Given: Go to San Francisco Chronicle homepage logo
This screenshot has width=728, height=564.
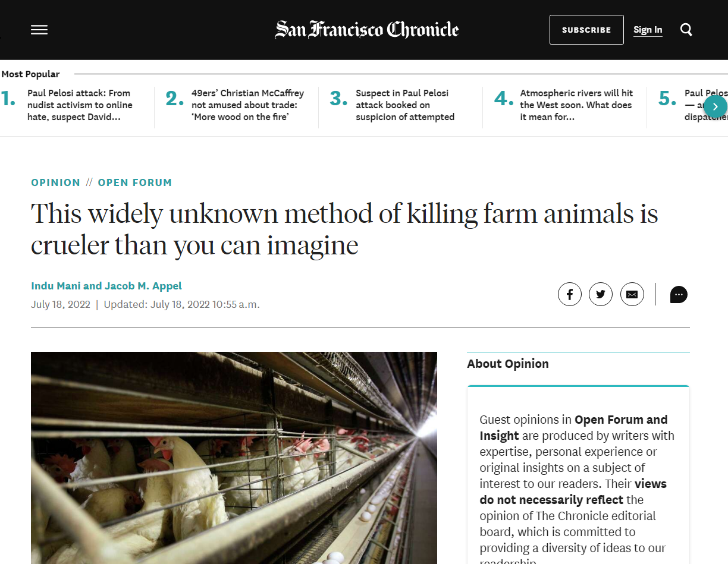Looking at the screenshot, I should coord(366,30).
